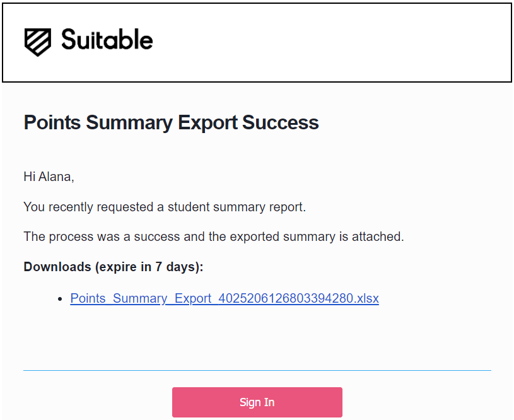Viewport: 514px width, 420px height.
Task: Select the Points Summary Export Success heading
Action: point(171,122)
